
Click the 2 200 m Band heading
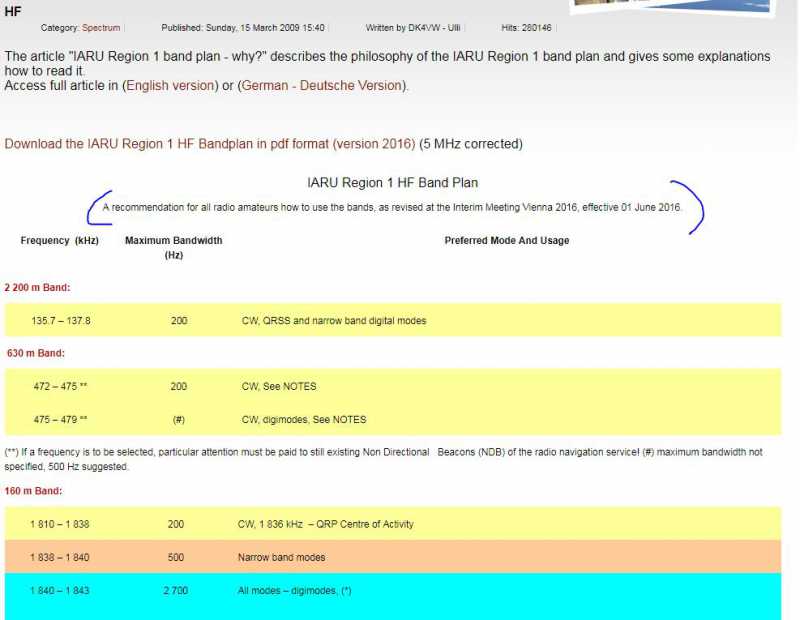tap(37, 288)
